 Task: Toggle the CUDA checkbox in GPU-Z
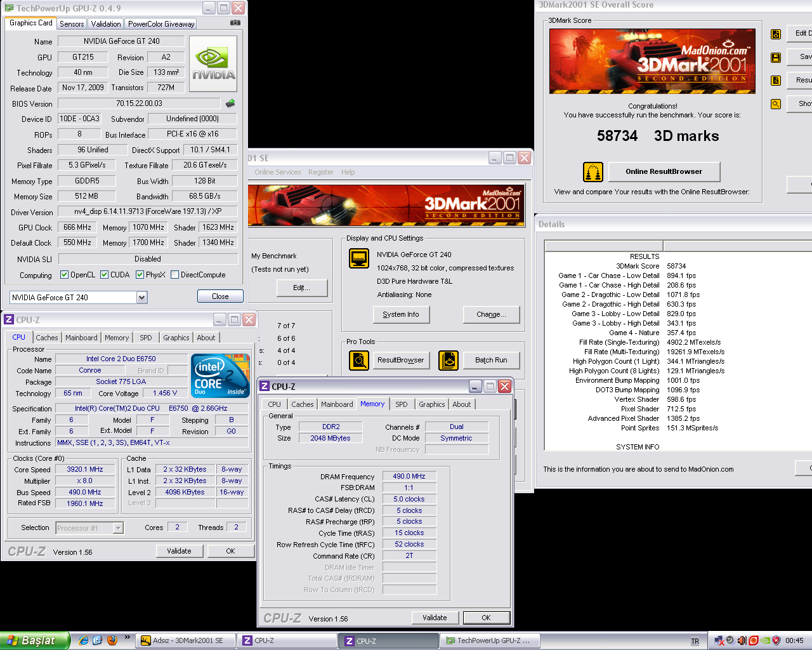pyautogui.click(x=104, y=275)
